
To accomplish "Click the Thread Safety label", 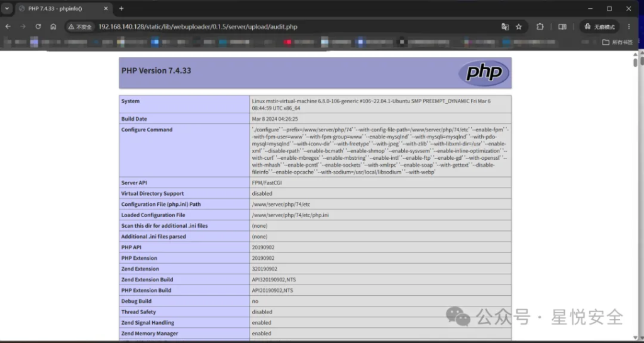I will pyautogui.click(x=138, y=312).
